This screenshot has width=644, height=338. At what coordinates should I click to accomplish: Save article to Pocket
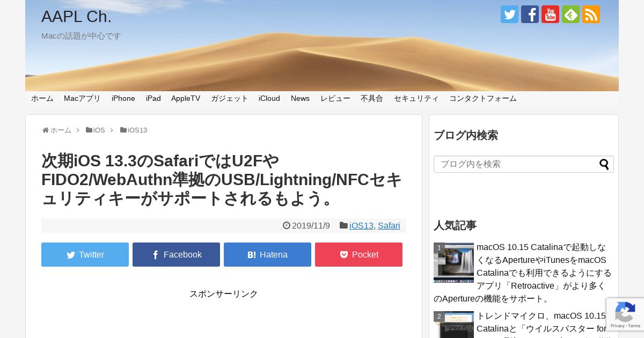click(x=358, y=254)
